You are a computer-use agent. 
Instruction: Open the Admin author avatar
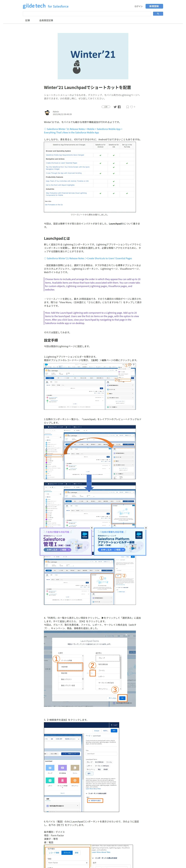point(47,113)
